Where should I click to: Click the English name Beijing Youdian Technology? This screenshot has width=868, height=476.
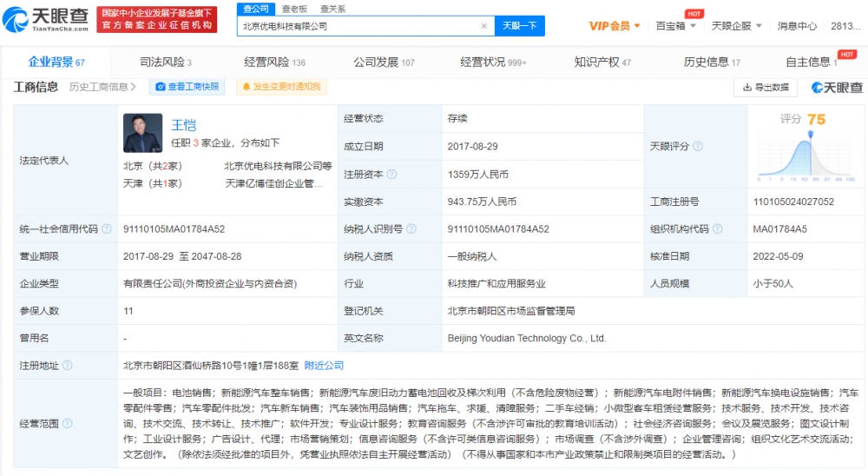click(527, 338)
